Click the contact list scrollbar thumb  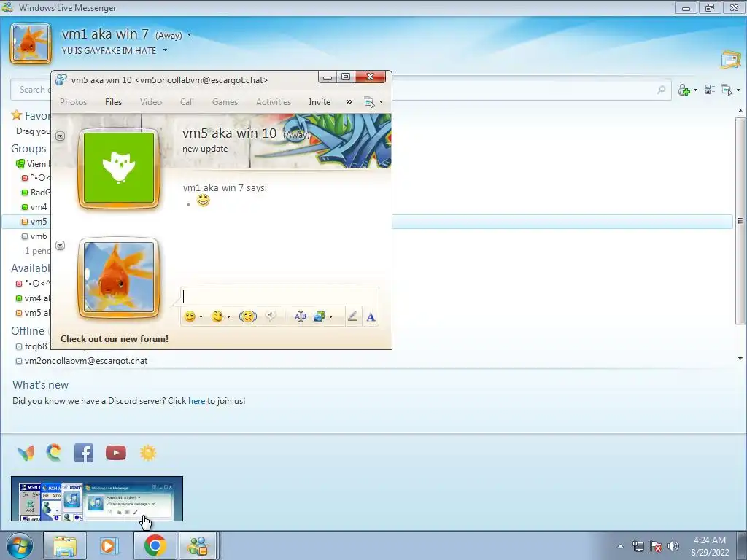point(740,220)
